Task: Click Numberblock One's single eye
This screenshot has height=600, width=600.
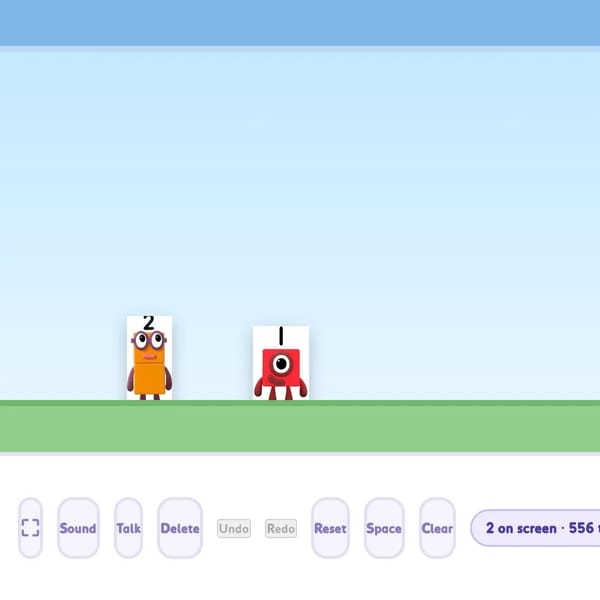Action: pos(281,364)
